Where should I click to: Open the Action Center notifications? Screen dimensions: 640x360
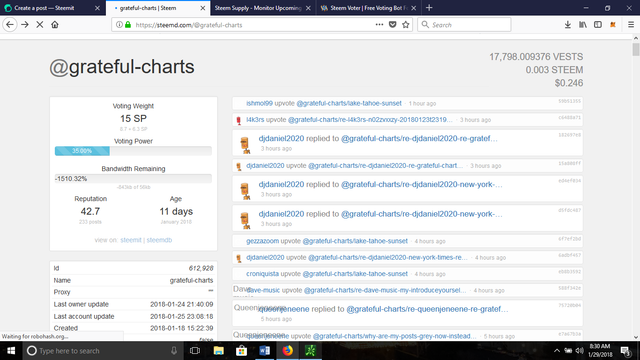click(x=626, y=351)
